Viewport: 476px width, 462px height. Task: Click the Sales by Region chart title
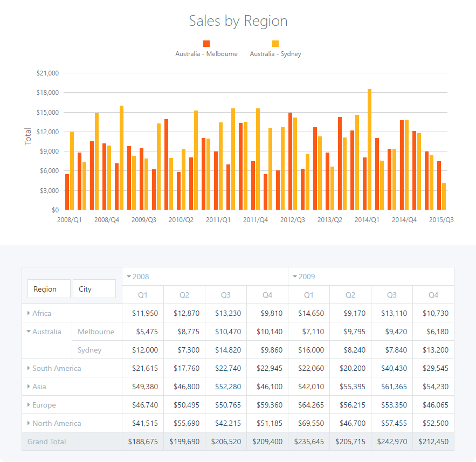click(x=238, y=21)
